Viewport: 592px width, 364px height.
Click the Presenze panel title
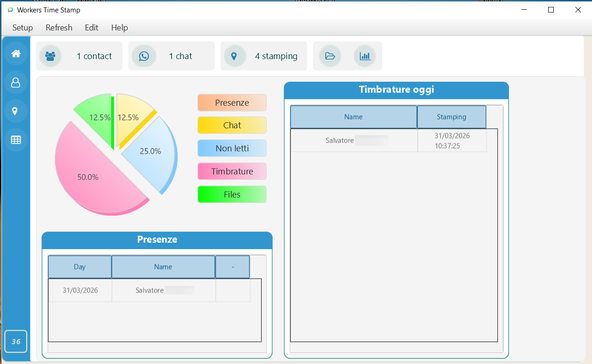point(157,239)
